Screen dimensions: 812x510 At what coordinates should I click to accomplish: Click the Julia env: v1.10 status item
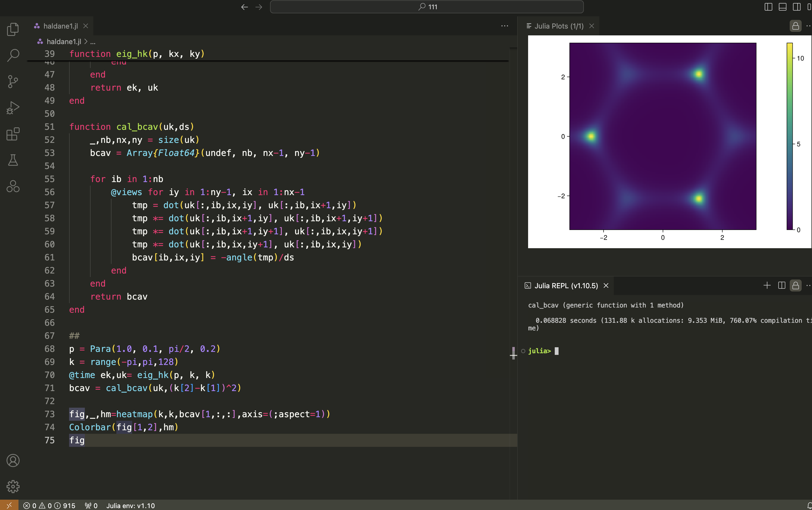[x=131, y=505]
